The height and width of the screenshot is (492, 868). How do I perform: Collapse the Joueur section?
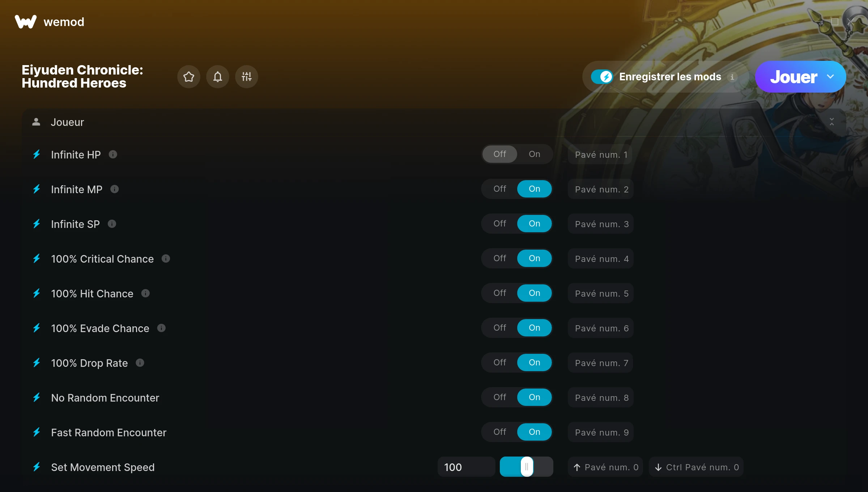click(x=832, y=122)
